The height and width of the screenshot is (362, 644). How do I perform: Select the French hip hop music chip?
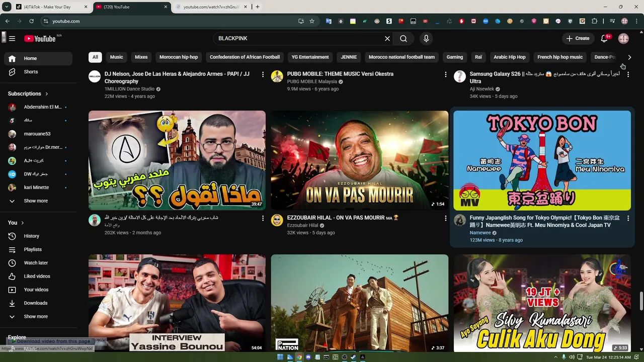pyautogui.click(x=560, y=57)
